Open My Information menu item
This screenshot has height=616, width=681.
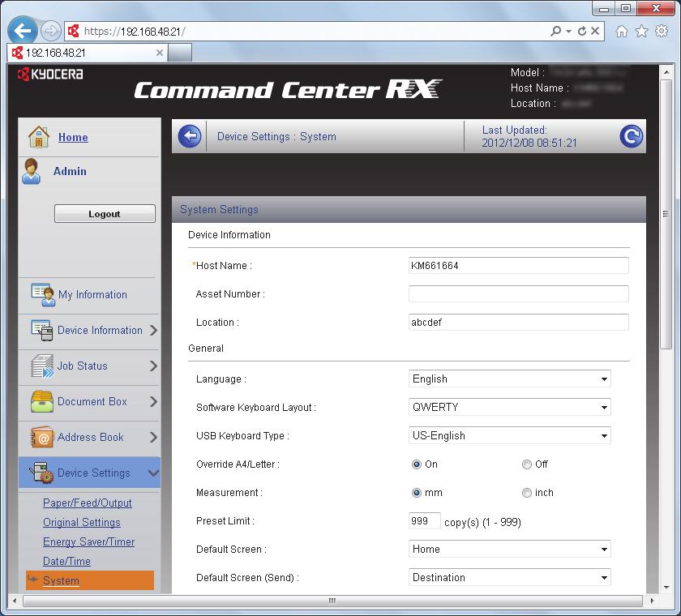[x=92, y=295]
